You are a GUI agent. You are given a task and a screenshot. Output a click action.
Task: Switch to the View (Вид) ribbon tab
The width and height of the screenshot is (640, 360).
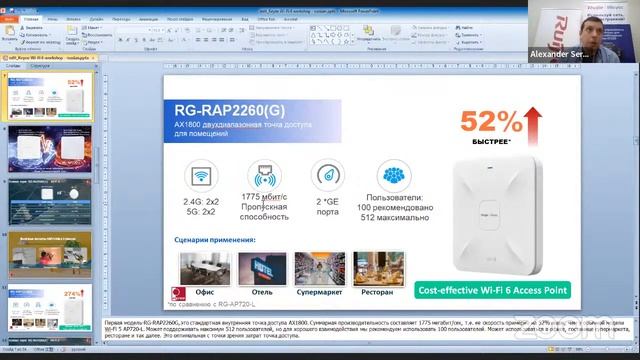(x=245, y=19)
